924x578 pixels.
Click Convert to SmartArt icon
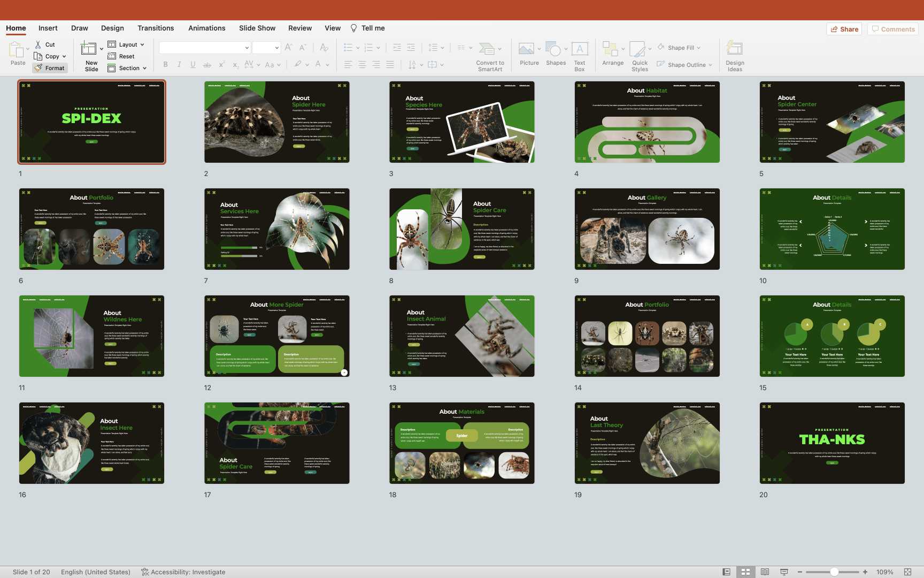coord(487,50)
